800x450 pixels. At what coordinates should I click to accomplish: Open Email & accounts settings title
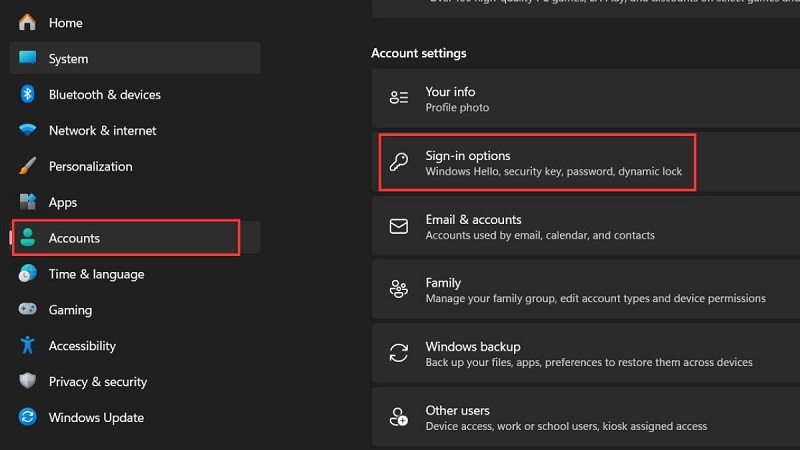click(473, 220)
